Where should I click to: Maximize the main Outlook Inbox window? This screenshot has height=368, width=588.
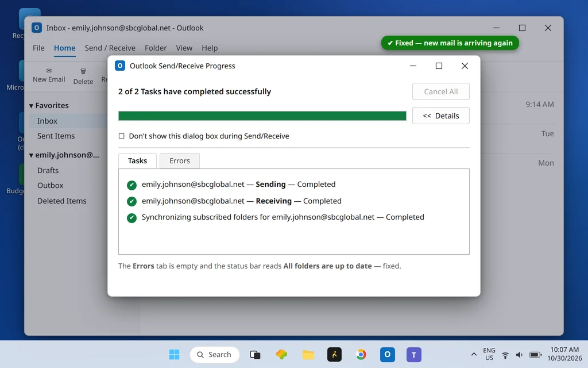[522, 28]
